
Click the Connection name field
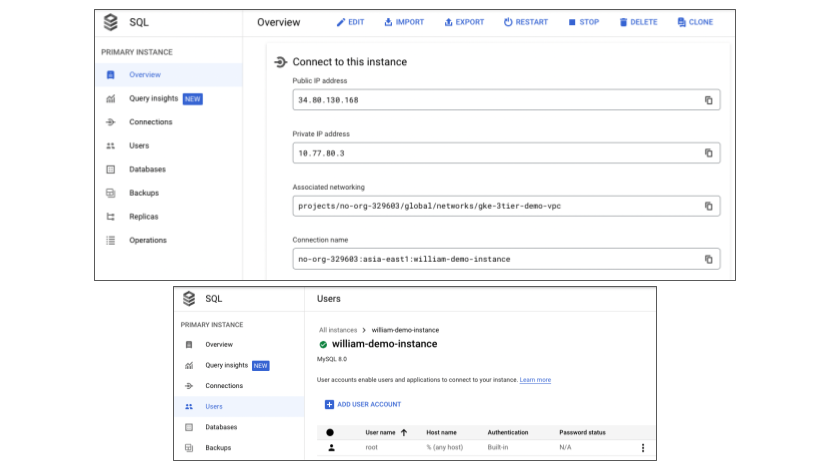tap(506, 259)
